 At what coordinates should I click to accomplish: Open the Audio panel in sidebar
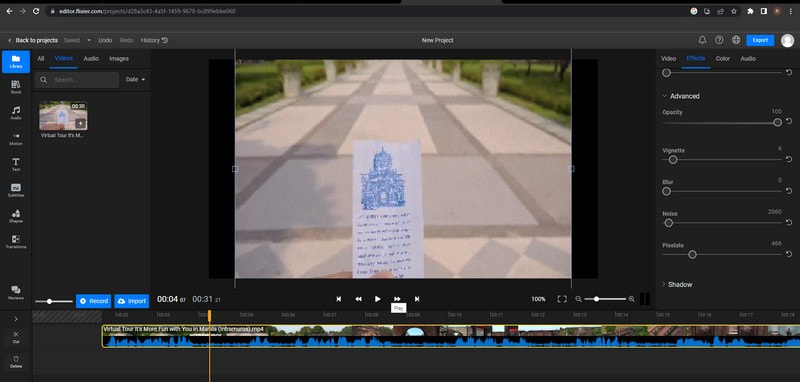[16, 113]
